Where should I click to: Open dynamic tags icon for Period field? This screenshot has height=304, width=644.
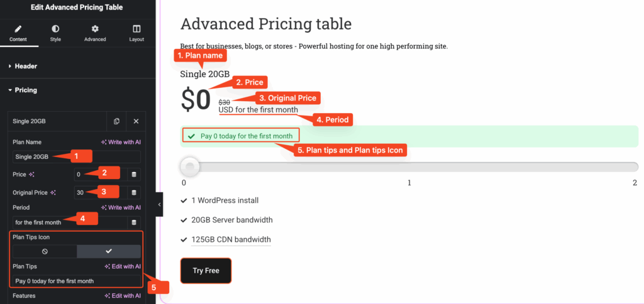point(134,222)
